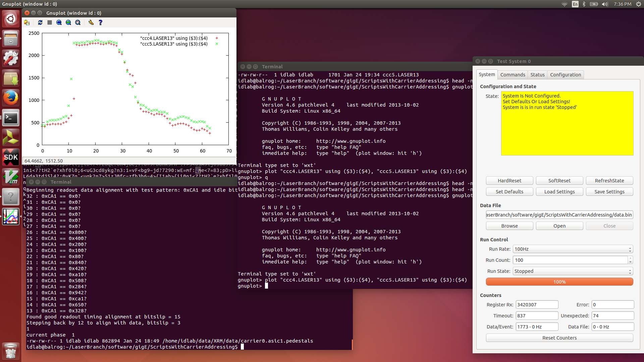
Task: Autoscale the plot with the magnifier icon
Action: [78, 22]
